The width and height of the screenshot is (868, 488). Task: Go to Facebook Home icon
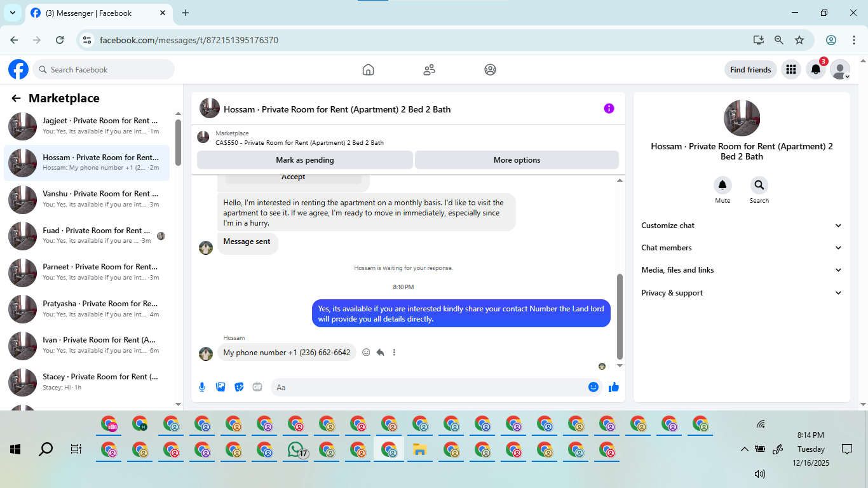(368, 70)
